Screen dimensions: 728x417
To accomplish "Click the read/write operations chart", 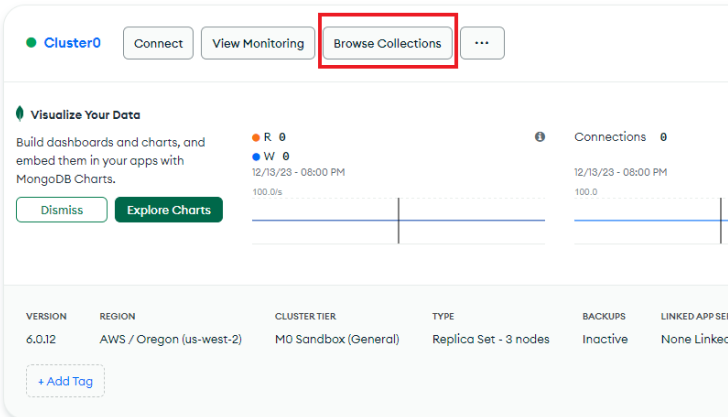I will coord(398,221).
